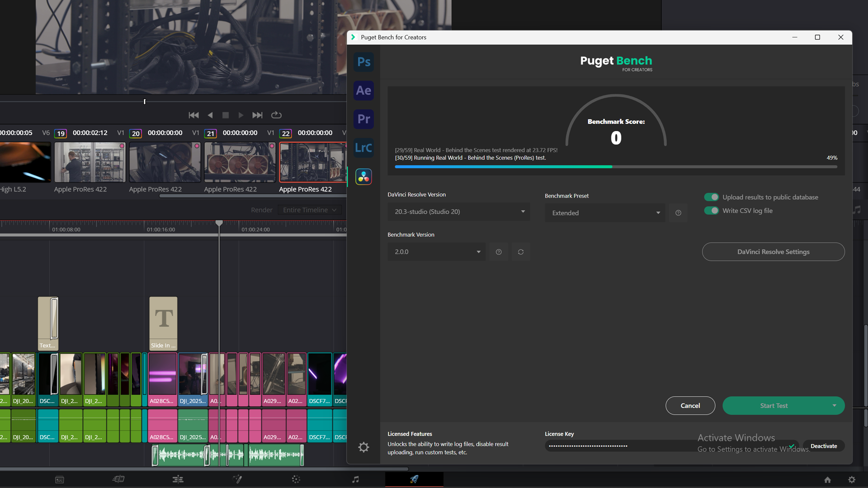
Task: Change the Extended Benchmark Preset dropdown
Action: tap(605, 212)
